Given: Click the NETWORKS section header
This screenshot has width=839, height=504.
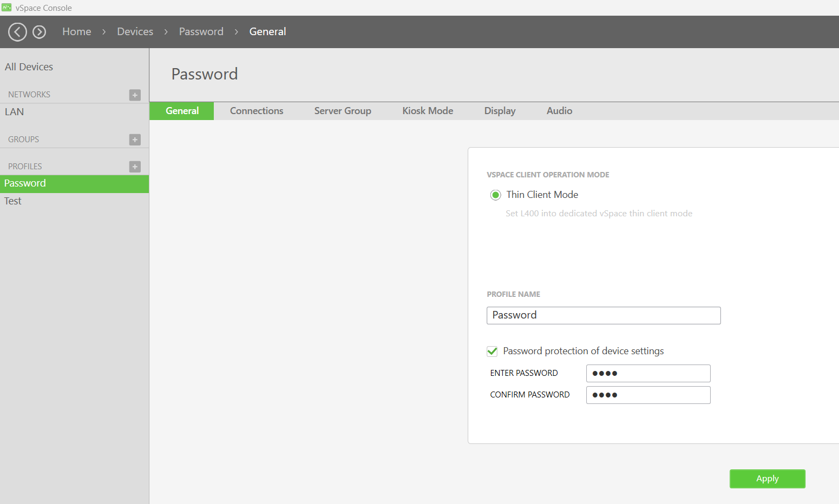Looking at the screenshot, I should click(29, 95).
